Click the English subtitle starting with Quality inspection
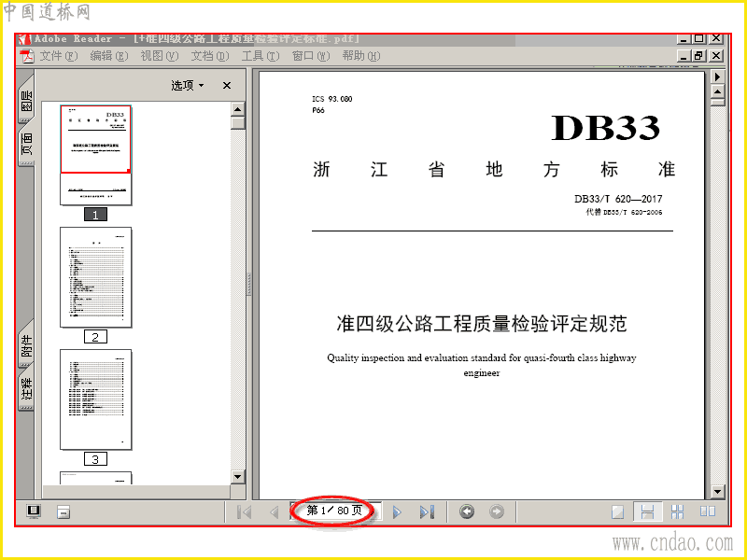 (x=482, y=365)
